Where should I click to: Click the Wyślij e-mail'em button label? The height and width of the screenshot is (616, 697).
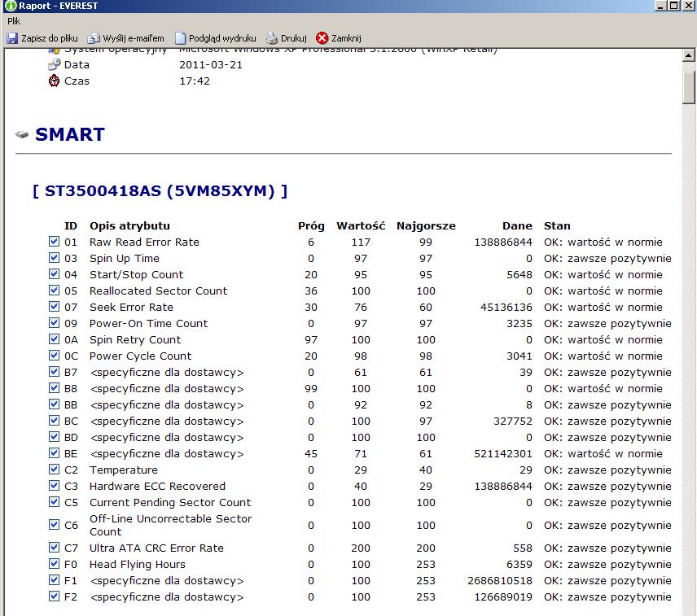click(x=134, y=38)
